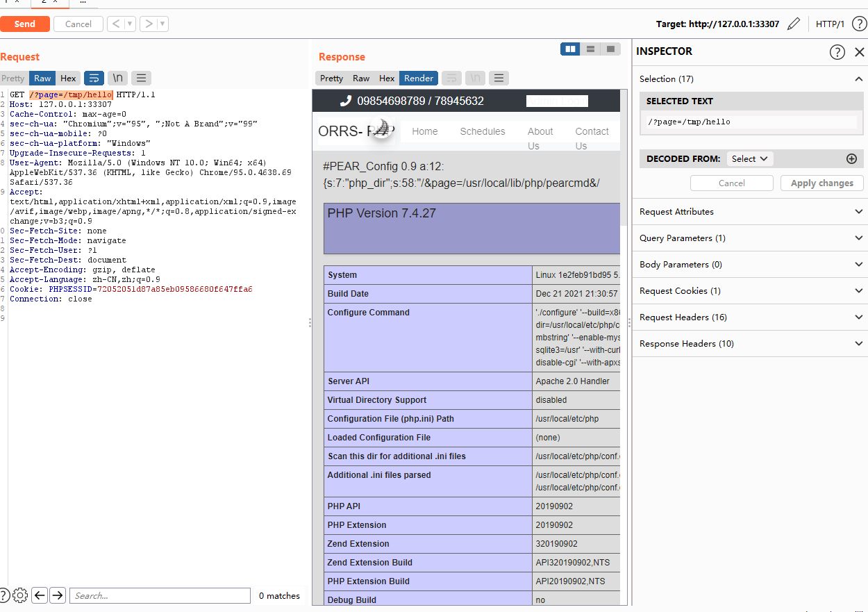
Task: Go to next search match arrow
Action: click(58, 595)
